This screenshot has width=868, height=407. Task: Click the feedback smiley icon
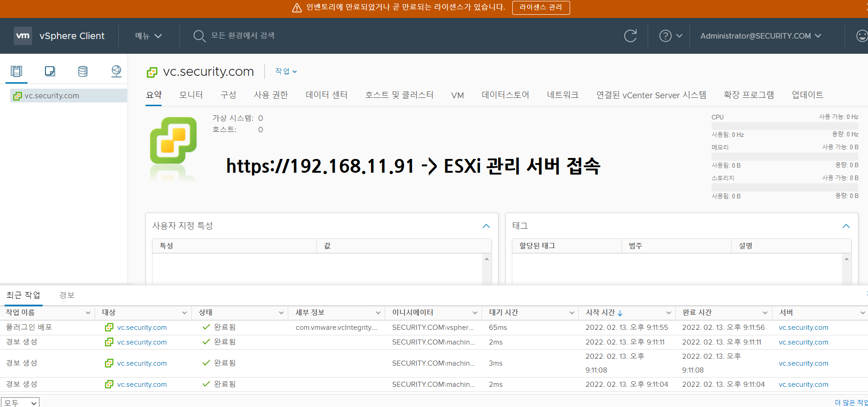coord(862,36)
